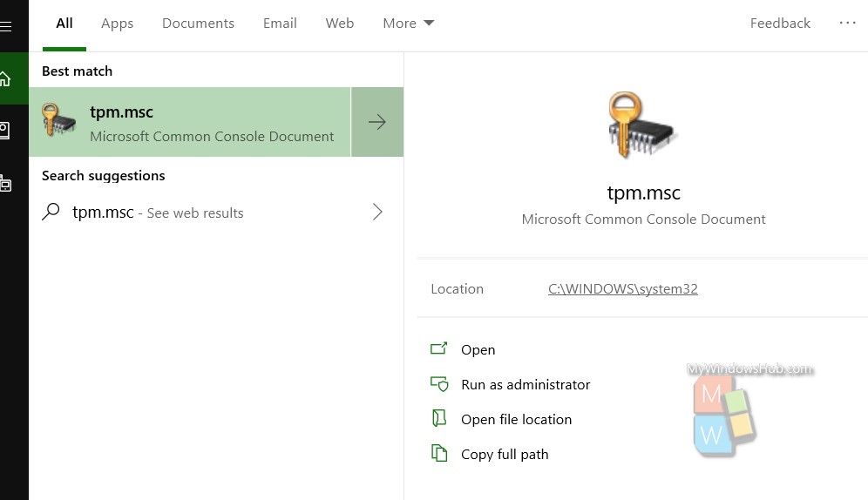Switch to the Apps tab
Screen dimensions: 868x500
117,24
